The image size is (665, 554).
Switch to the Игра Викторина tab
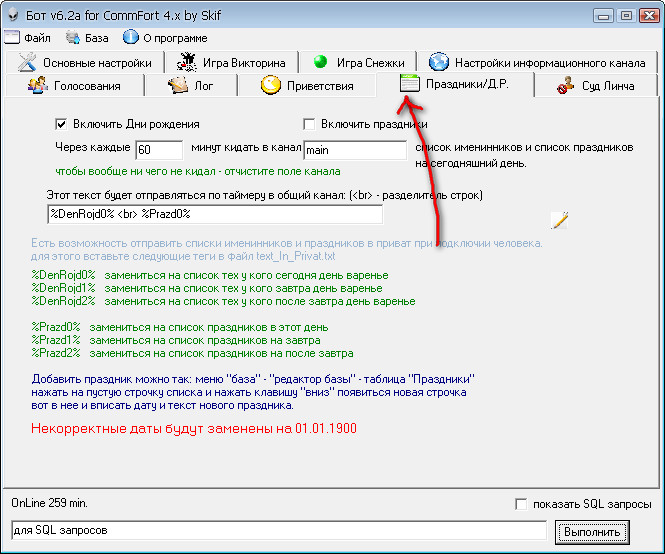233,62
